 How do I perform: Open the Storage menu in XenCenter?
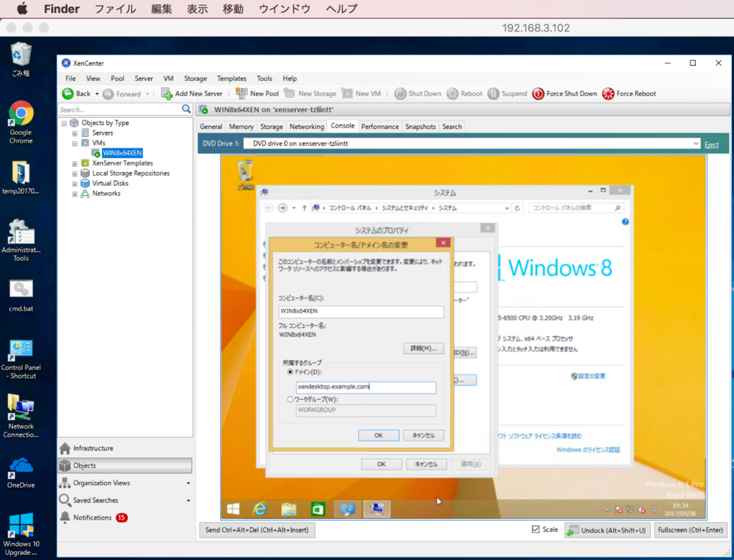coord(195,79)
